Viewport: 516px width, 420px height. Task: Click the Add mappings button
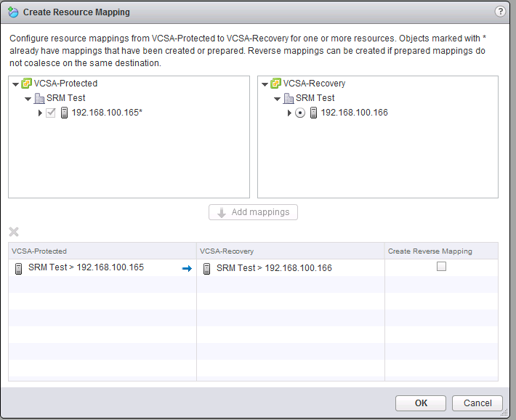pyautogui.click(x=253, y=212)
